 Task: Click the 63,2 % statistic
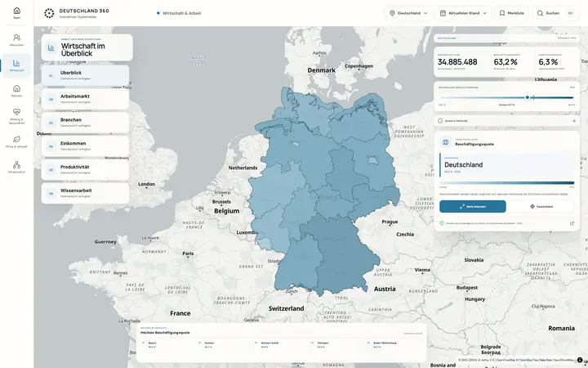tap(506, 62)
